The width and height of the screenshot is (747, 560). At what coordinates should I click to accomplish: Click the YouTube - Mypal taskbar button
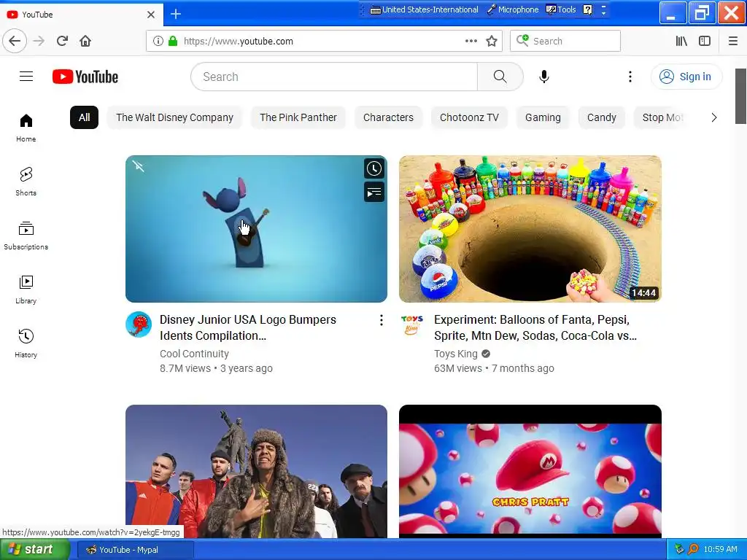click(x=135, y=550)
